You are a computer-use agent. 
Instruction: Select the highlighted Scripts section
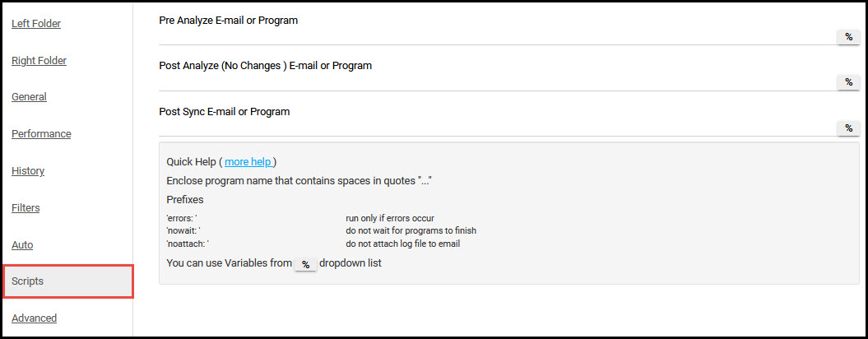click(68, 281)
